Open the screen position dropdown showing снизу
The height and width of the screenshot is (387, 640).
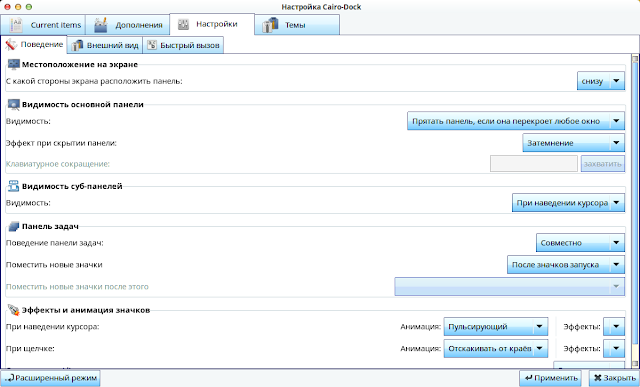click(x=601, y=81)
